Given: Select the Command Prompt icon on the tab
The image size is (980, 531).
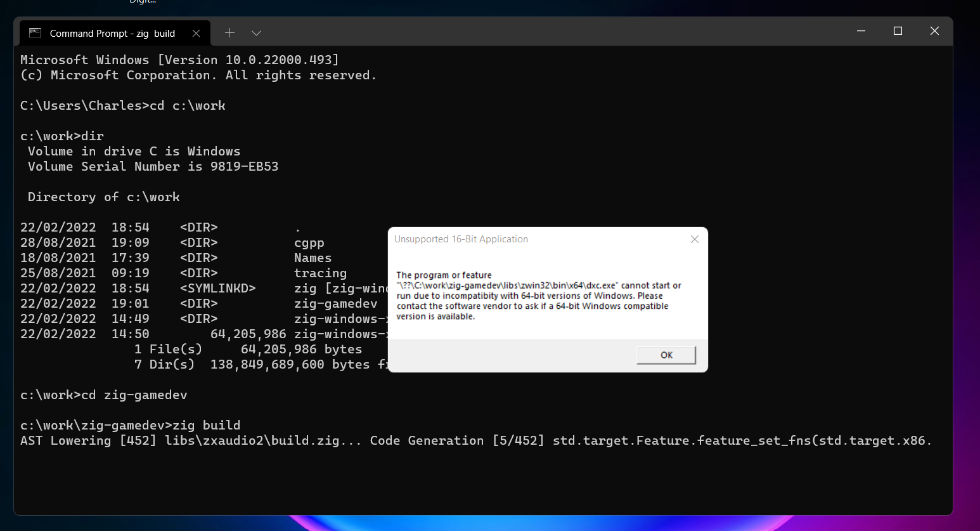Looking at the screenshot, I should 35,32.
